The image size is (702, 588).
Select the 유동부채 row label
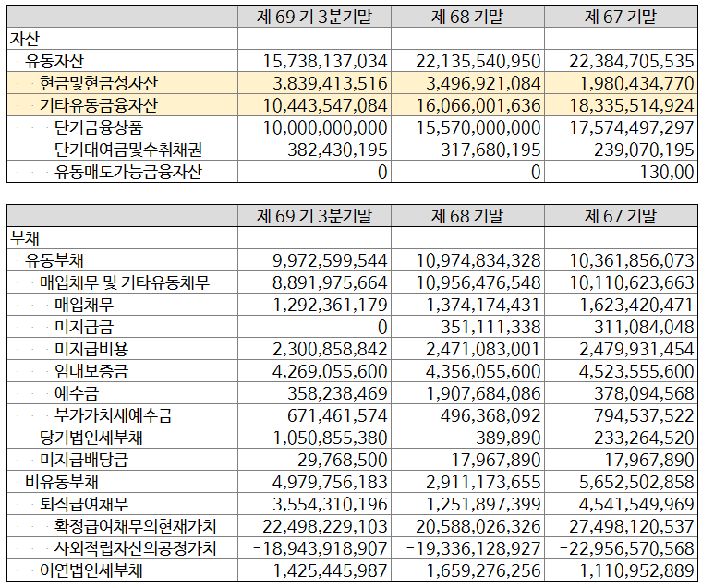(x=54, y=260)
